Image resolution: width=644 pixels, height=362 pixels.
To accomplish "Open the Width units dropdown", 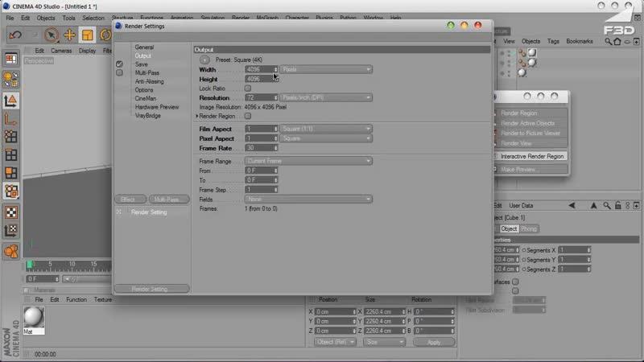I will click(x=326, y=69).
